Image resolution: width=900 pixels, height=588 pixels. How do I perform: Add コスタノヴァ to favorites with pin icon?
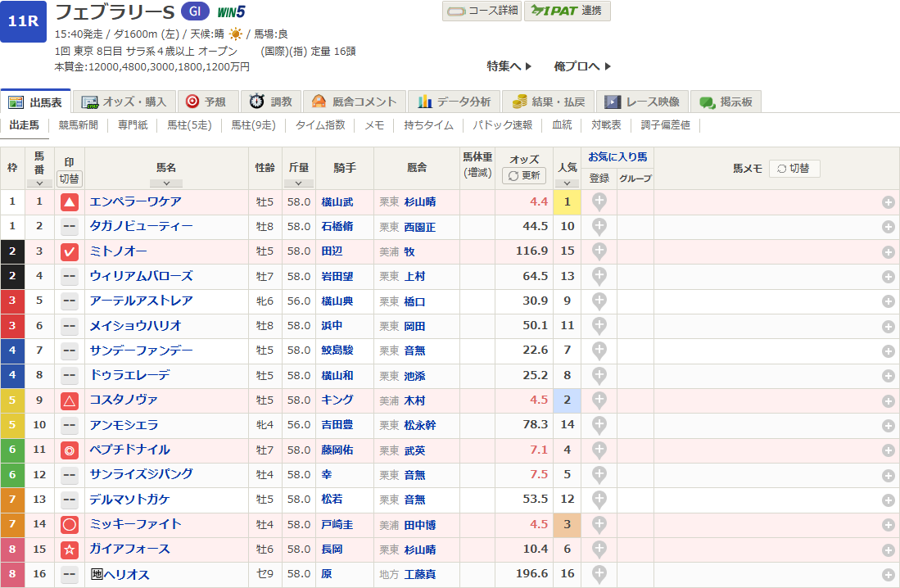(599, 400)
